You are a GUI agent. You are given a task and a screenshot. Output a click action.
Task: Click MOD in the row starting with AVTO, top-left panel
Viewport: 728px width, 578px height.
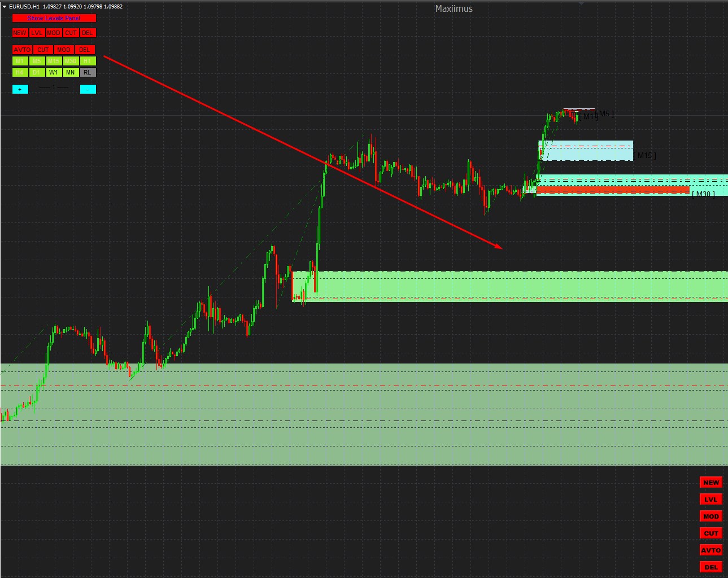tap(64, 50)
